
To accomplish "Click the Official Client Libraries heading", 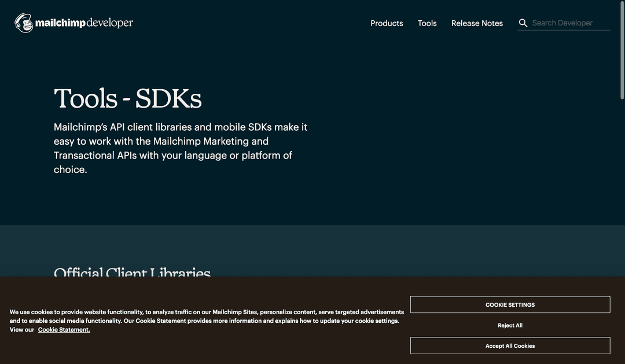I will 132,274.
